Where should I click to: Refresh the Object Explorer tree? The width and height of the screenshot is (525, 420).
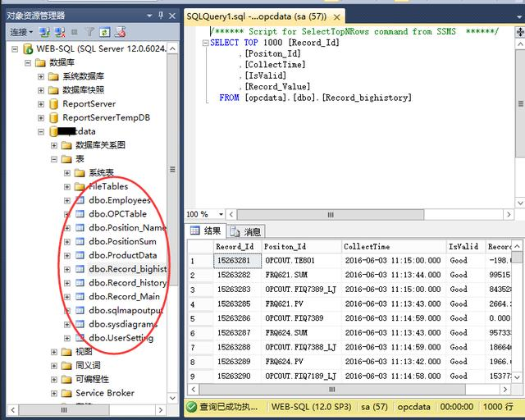coord(104,32)
